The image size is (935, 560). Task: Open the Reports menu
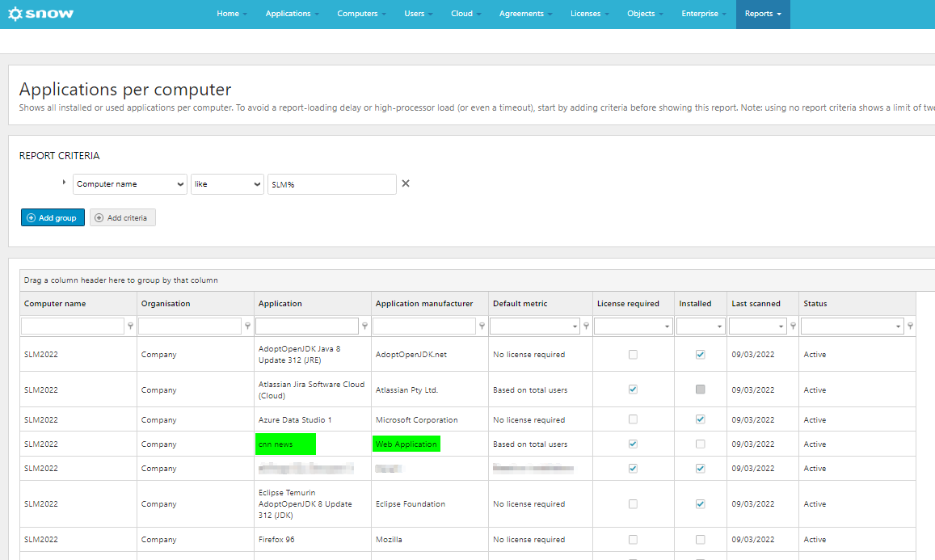coord(763,14)
